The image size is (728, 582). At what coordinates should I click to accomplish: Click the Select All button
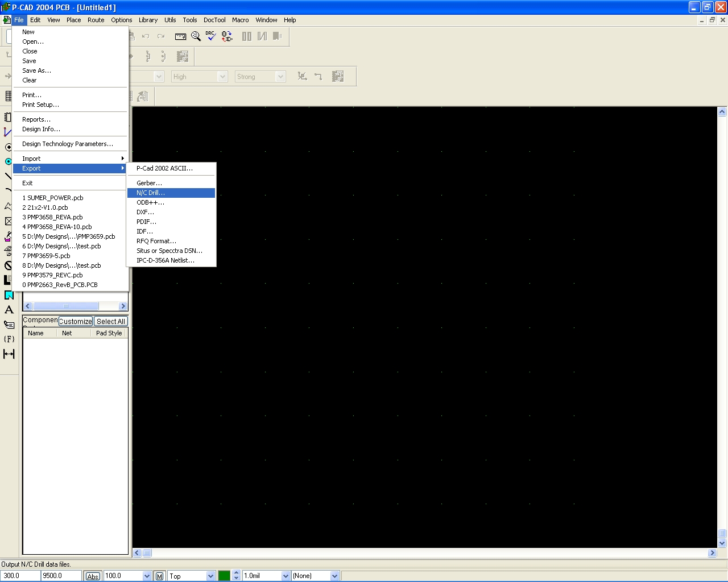click(110, 321)
